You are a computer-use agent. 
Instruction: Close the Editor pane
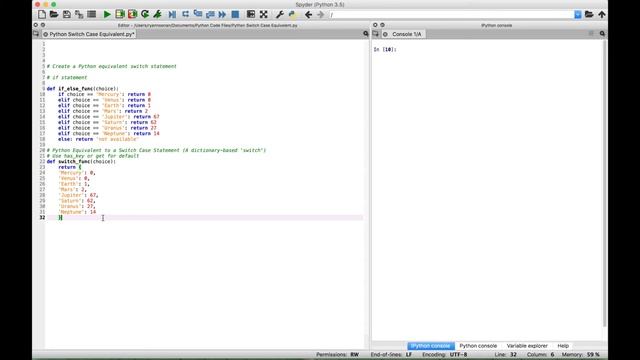click(43, 25)
